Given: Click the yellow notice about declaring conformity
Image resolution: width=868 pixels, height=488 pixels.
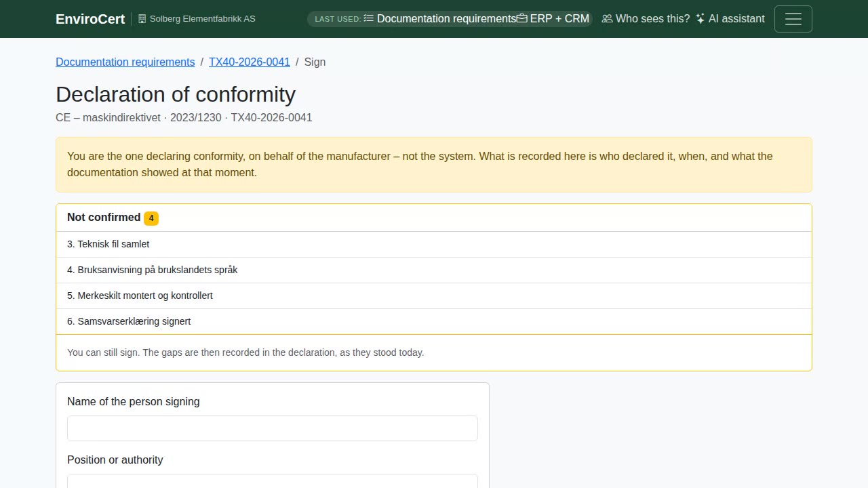Looking at the screenshot, I should [x=434, y=165].
